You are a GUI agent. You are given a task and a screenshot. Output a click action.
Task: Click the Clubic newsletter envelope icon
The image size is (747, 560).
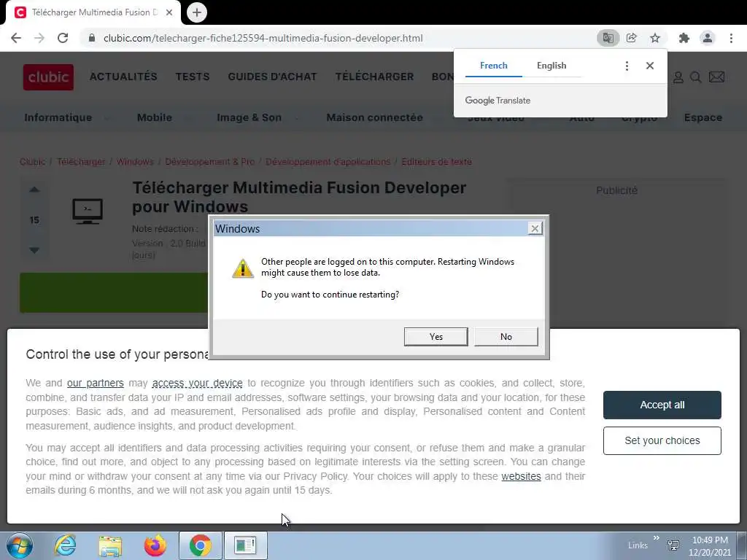coord(716,77)
